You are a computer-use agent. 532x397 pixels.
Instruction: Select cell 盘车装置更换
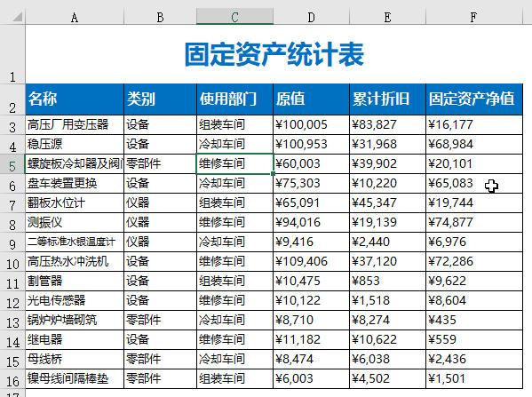[75, 184]
